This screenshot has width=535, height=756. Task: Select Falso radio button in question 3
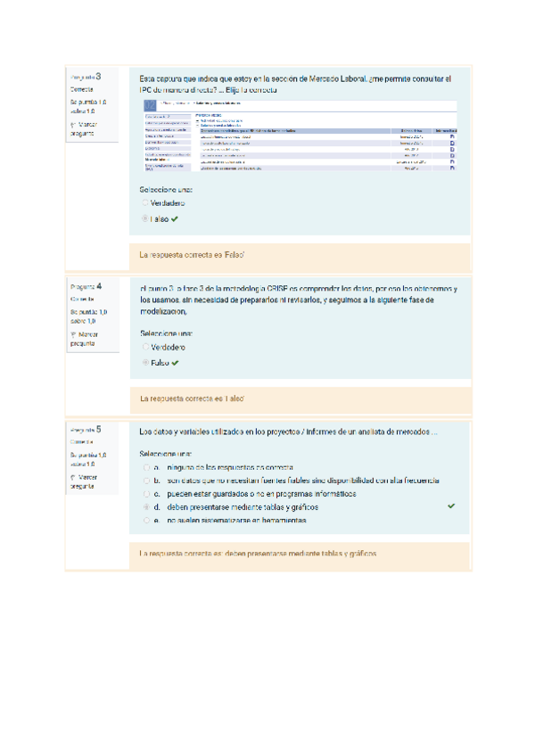pyautogui.click(x=145, y=218)
